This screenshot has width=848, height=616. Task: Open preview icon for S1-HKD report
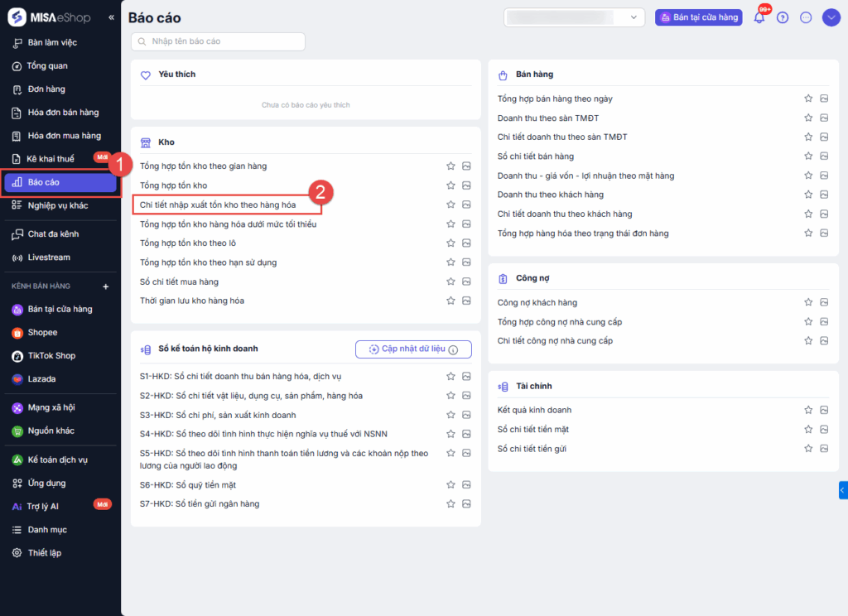[466, 377]
